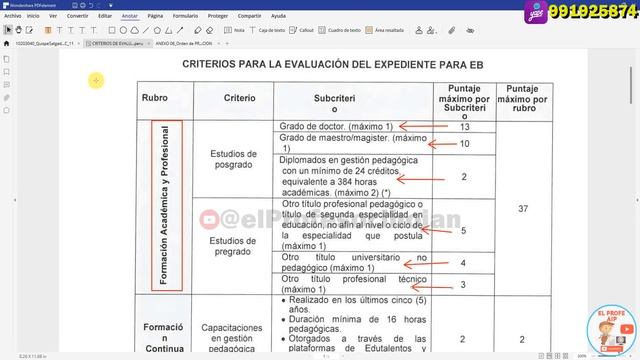Activate the Hand pan tool
The width and height of the screenshot is (640, 360).
[19, 30]
